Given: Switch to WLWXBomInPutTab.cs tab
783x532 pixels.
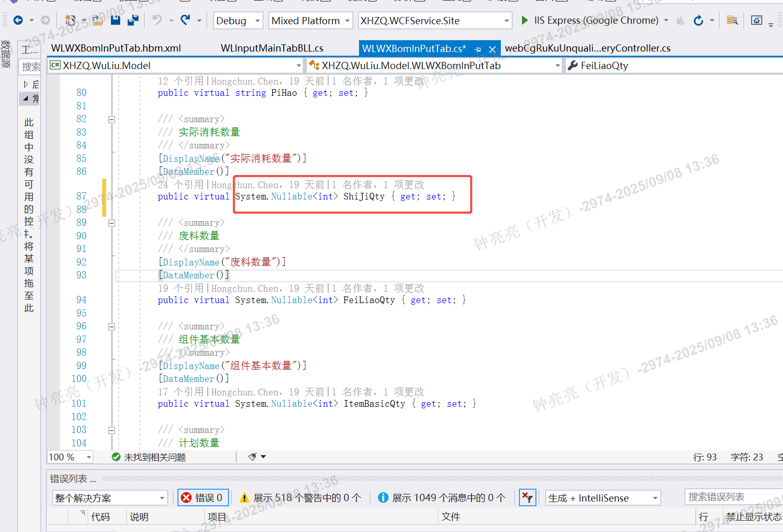Looking at the screenshot, I should [414, 48].
